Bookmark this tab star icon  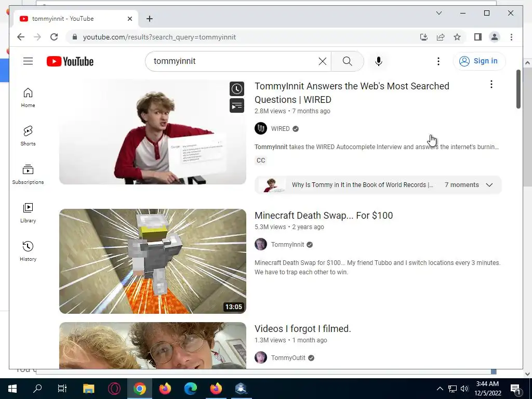pos(457,37)
